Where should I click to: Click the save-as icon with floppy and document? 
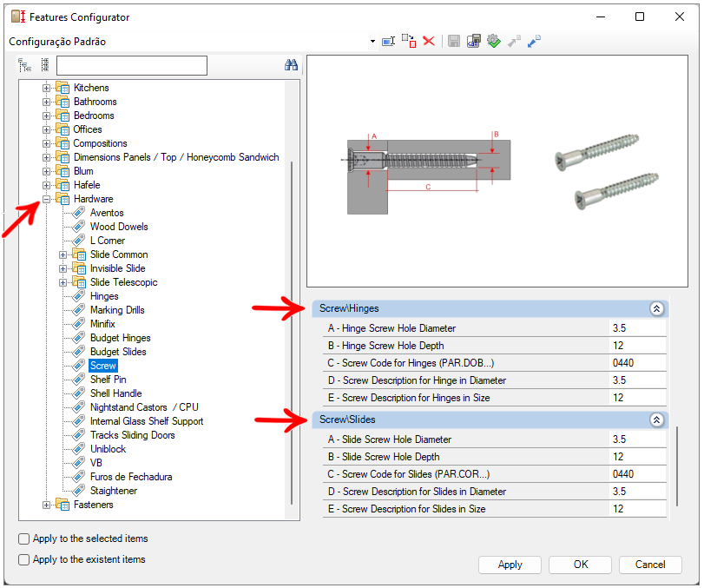[x=474, y=42]
